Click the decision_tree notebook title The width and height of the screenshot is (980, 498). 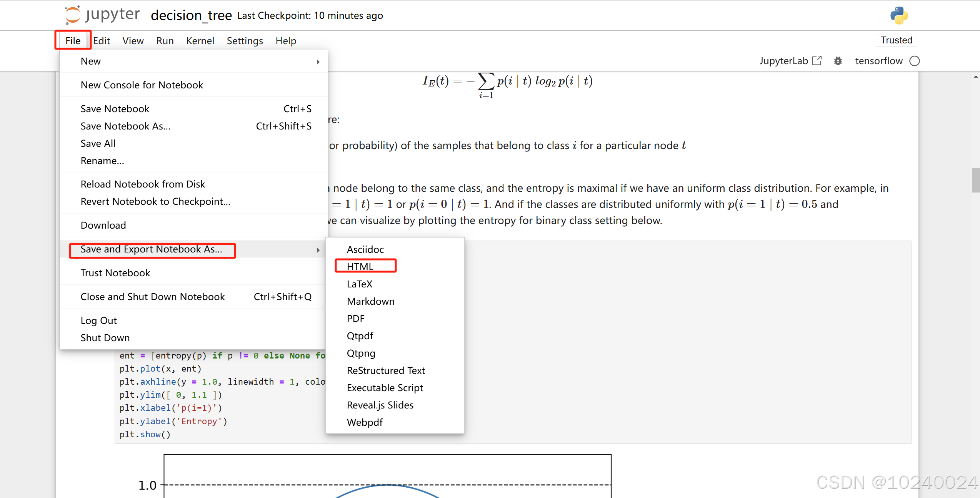point(191,15)
